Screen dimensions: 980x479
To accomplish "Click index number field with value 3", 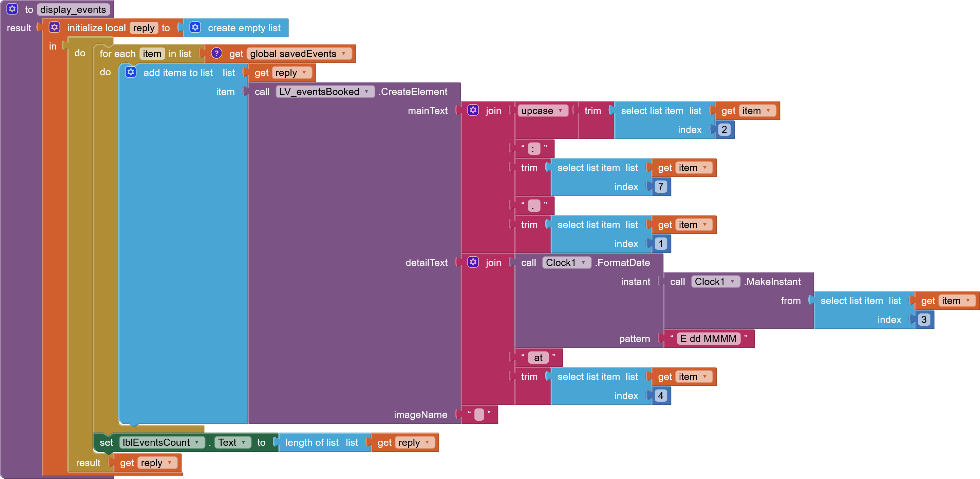I will (924, 319).
